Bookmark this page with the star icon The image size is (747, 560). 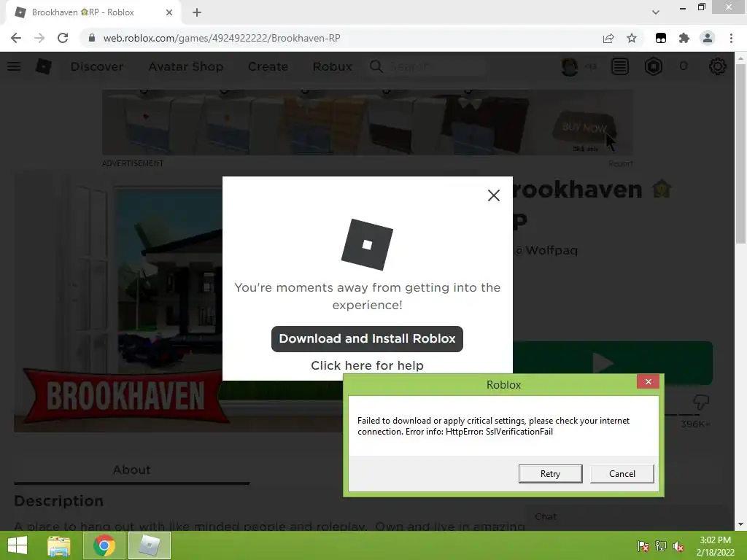(632, 38)
